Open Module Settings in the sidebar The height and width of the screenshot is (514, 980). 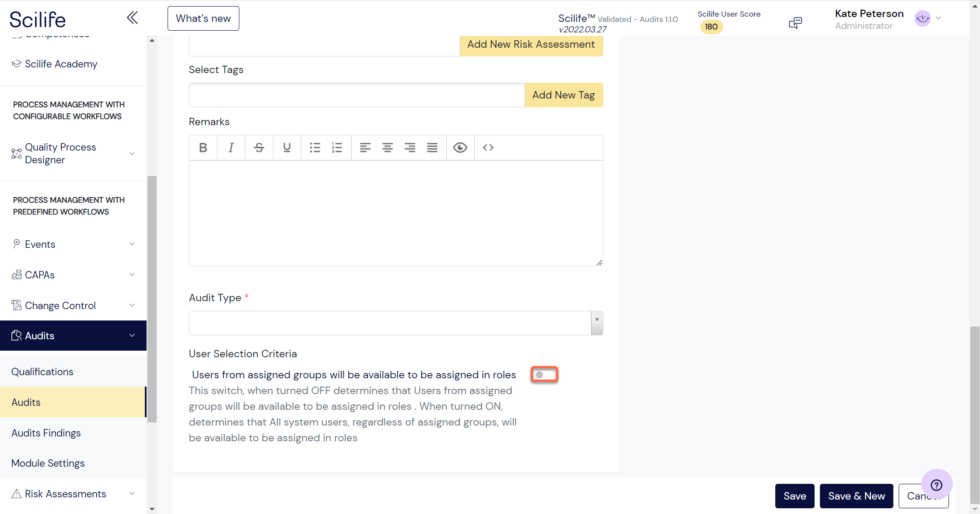pos(48,463)
